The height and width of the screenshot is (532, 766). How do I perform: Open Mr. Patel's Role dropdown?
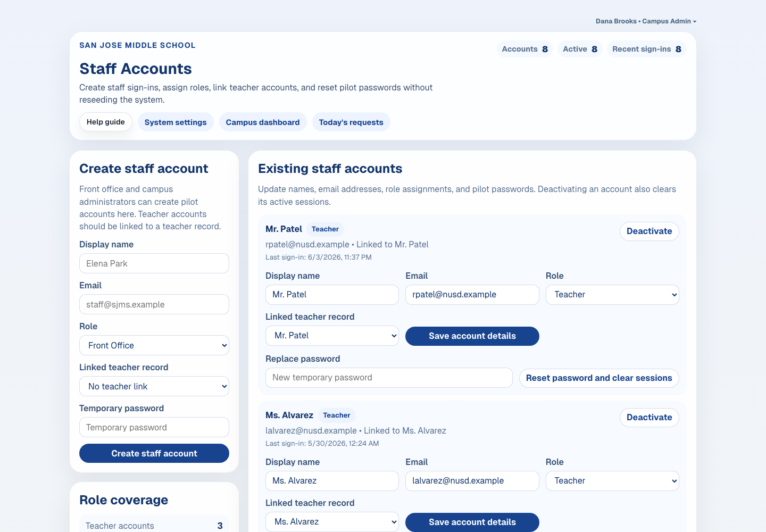[x=612, y=295]
